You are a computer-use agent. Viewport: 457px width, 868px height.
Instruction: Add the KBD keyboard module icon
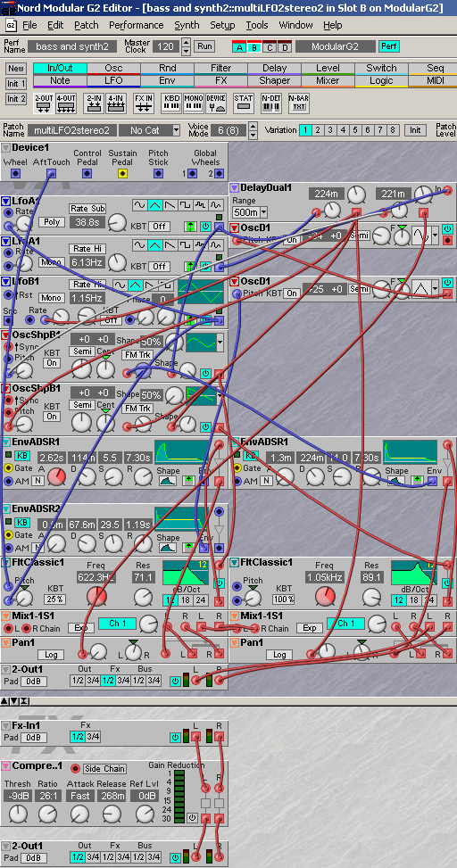tap(171, 103)
